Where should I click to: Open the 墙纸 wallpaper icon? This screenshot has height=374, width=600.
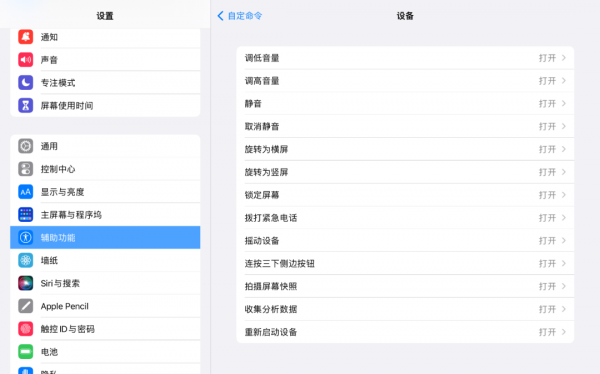[26, 261]
